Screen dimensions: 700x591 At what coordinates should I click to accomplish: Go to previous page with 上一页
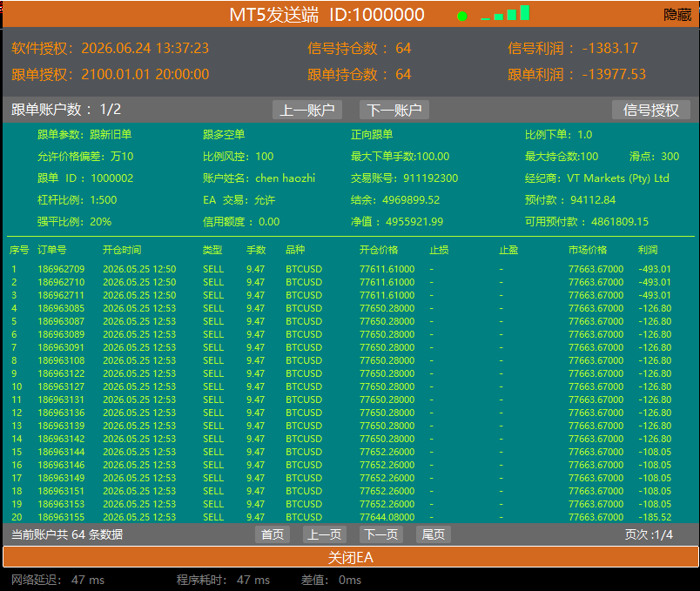[324, 534]
